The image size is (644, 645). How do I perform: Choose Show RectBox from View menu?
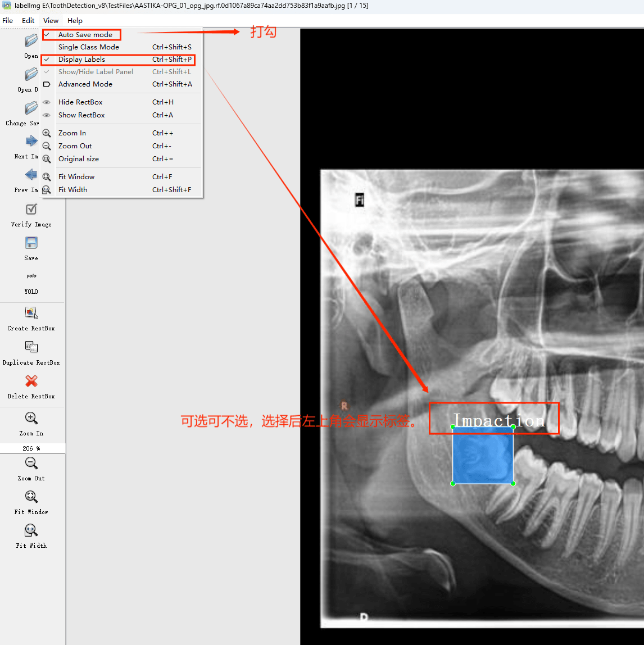(x=122, y=115)
